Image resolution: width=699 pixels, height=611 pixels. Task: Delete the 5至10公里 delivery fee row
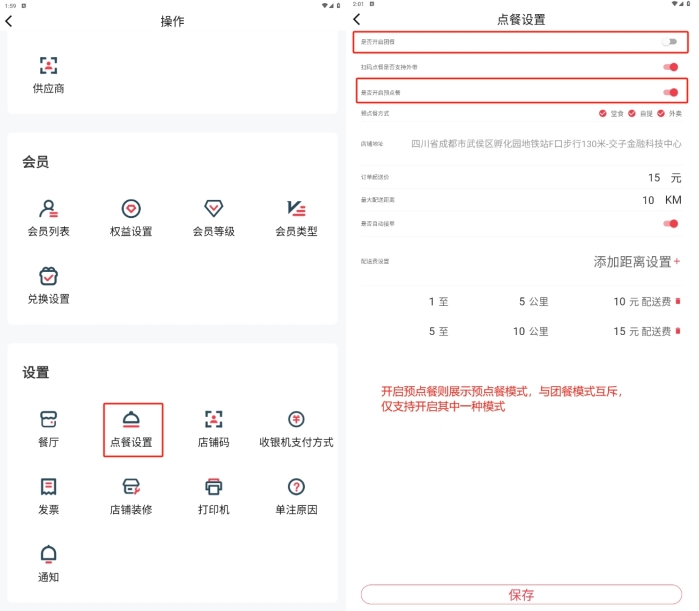(x=678, y=331)
